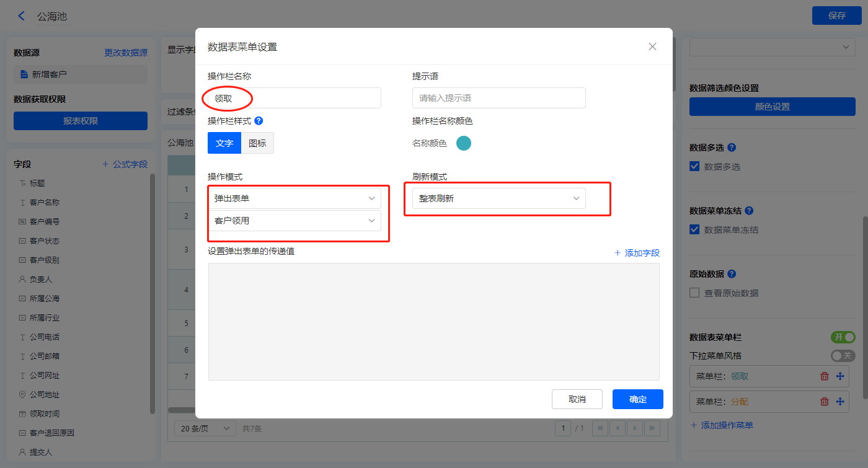Viewport: 868px width, 468px height.
Task: Delete the 分配 menu bar item
Action: [x=825, y=402]
